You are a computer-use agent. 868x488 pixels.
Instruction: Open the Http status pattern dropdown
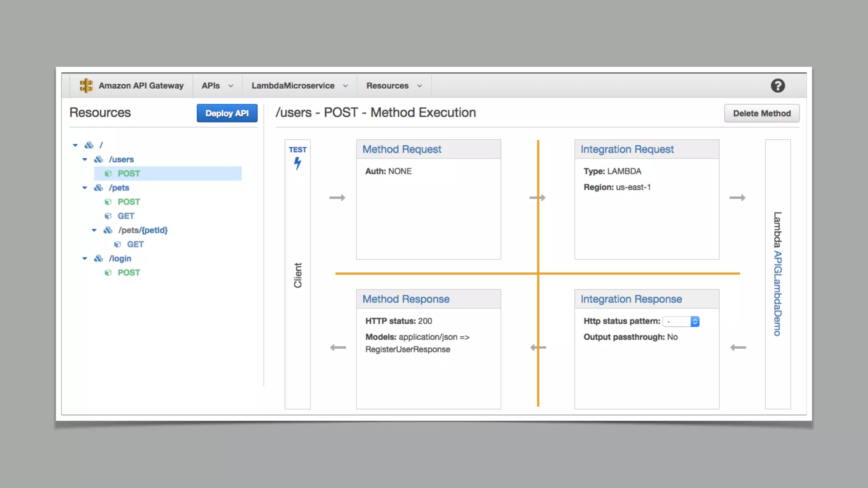681,322
